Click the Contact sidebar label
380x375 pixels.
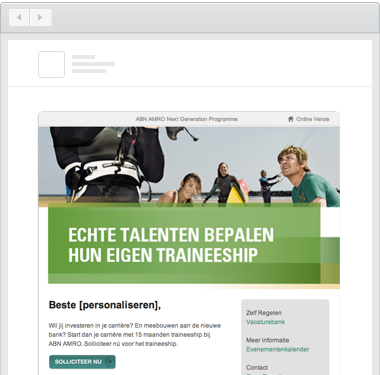point(257,367)
